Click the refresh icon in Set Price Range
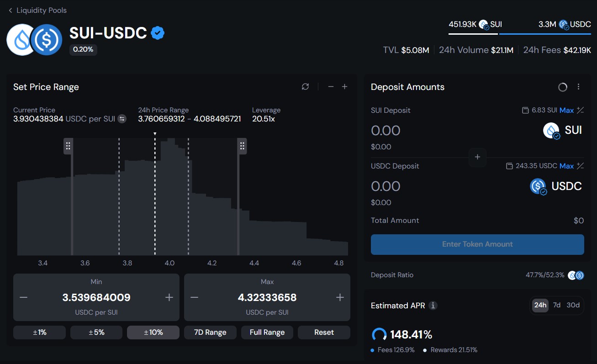The image size is (597, 364). coord(306,87)
